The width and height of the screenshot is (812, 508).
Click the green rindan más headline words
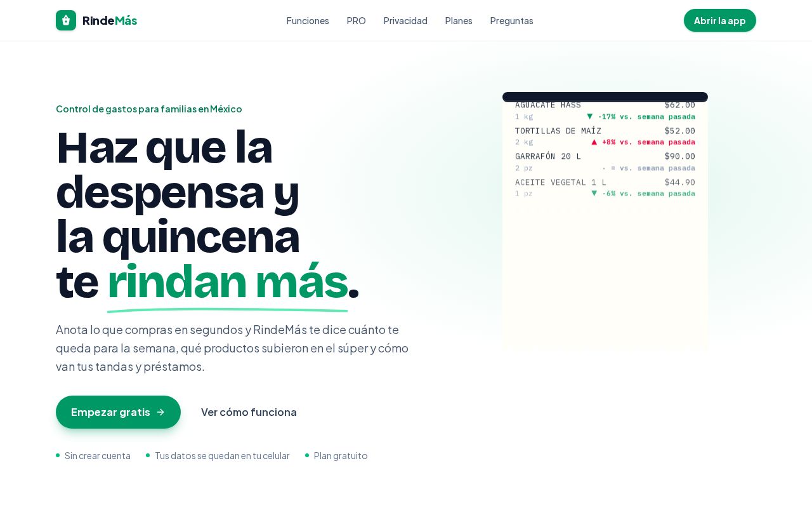coord(227,281)
